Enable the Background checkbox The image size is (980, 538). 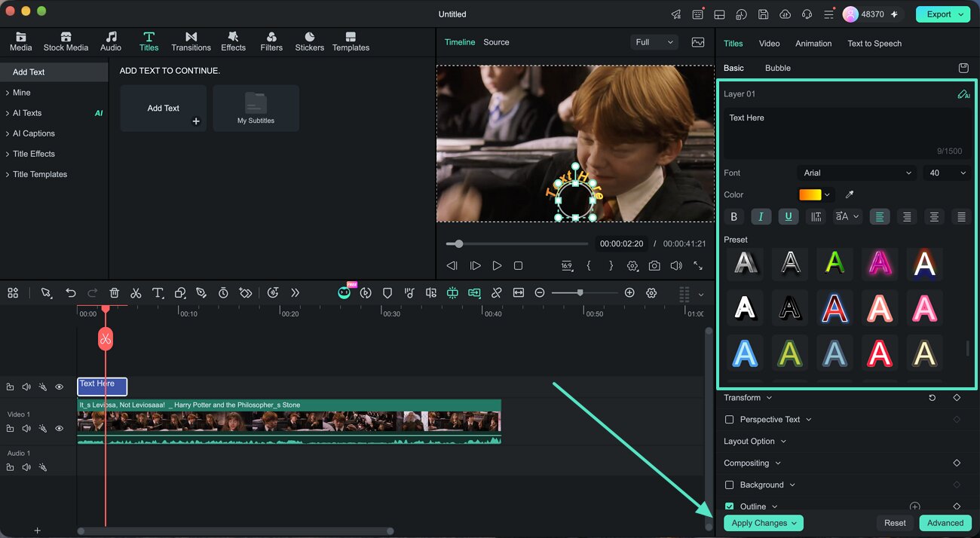click(729, 485)
